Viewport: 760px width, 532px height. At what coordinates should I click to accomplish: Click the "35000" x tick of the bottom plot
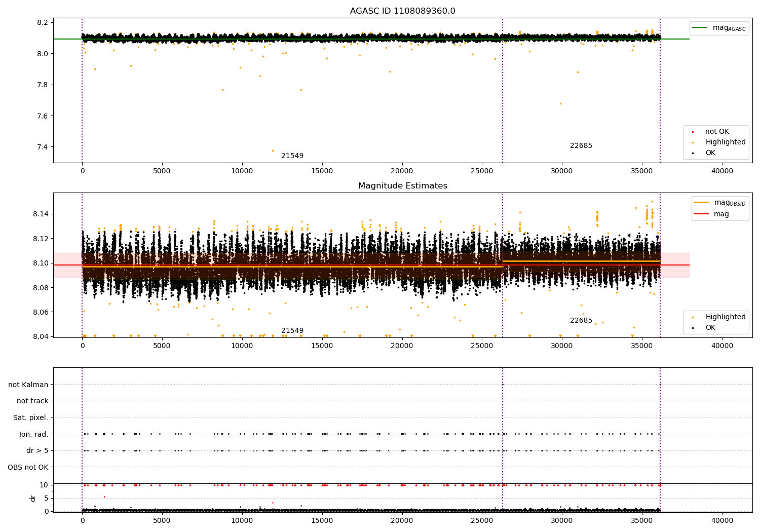coord(642,521)
